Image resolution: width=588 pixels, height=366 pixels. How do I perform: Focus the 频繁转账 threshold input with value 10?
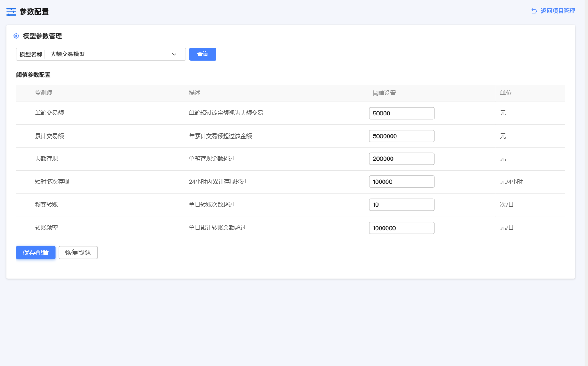(401, 205)
